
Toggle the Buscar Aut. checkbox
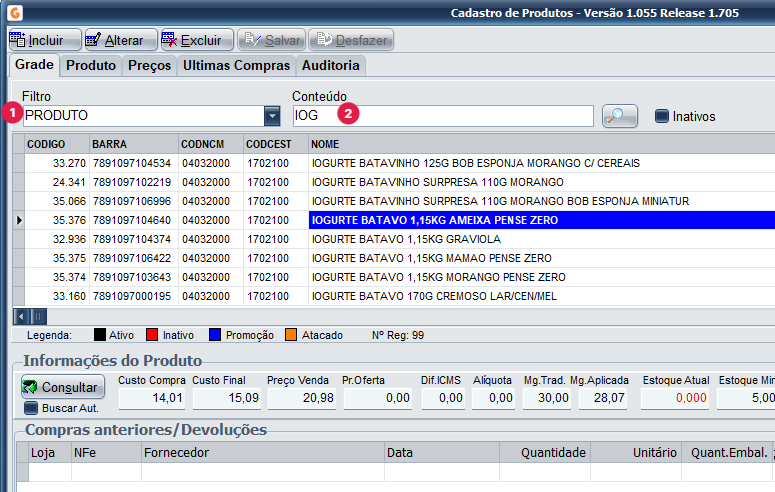[x=31, y=408]
